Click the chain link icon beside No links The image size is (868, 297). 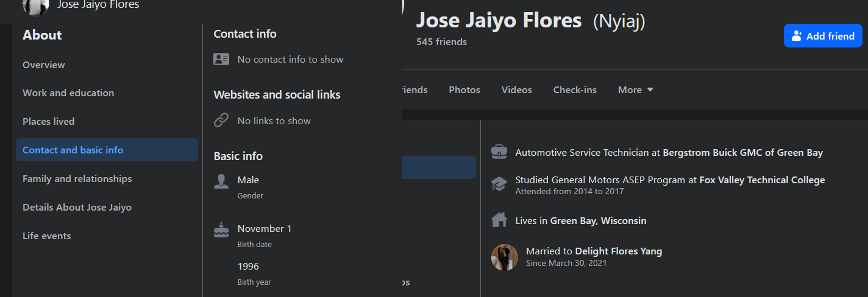(x=221, y=121)
